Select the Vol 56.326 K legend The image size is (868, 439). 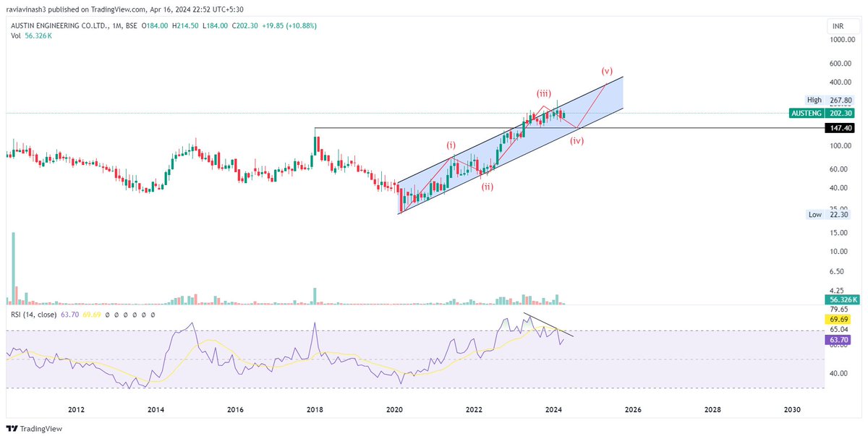pos(31,36)
